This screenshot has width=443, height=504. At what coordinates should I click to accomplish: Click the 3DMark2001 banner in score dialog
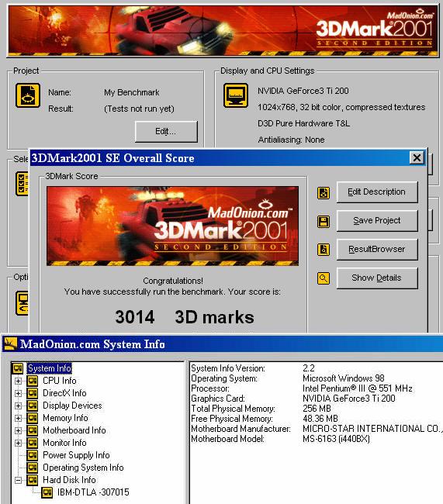172,226
